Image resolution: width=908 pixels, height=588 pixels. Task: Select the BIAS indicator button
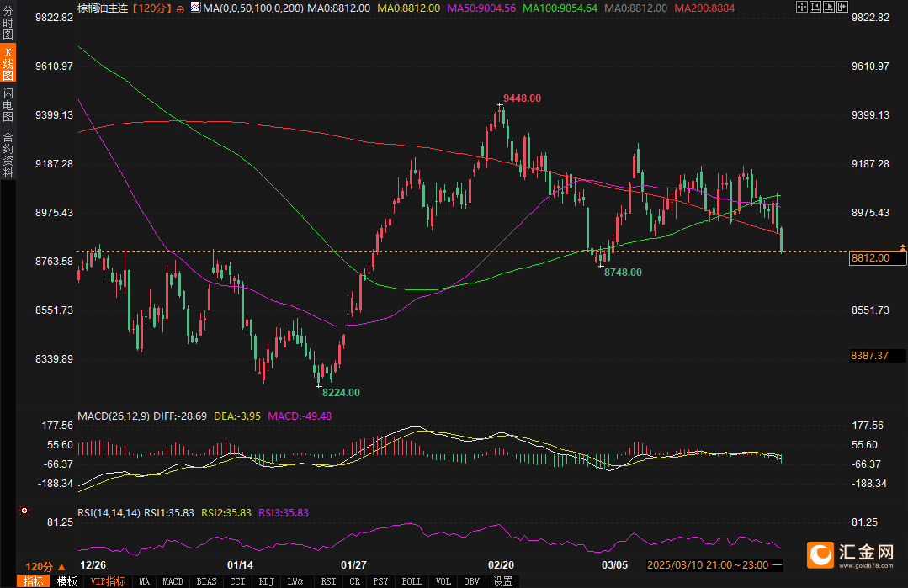(207, 581)
